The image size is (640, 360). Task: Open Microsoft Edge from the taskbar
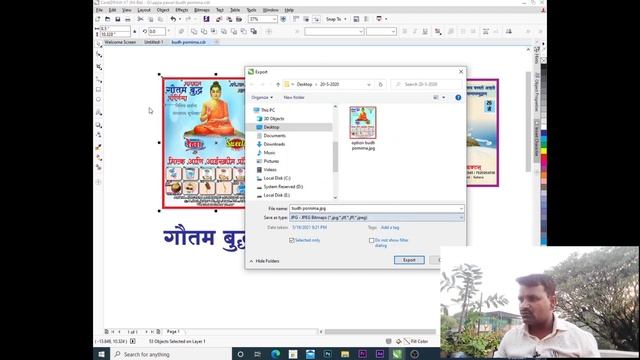click(276, 354)
